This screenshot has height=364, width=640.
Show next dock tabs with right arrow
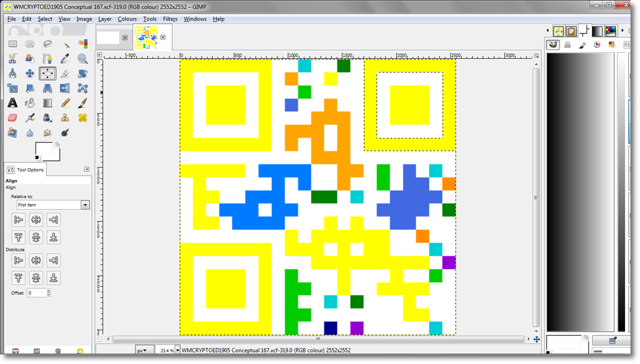click(622, 31)
